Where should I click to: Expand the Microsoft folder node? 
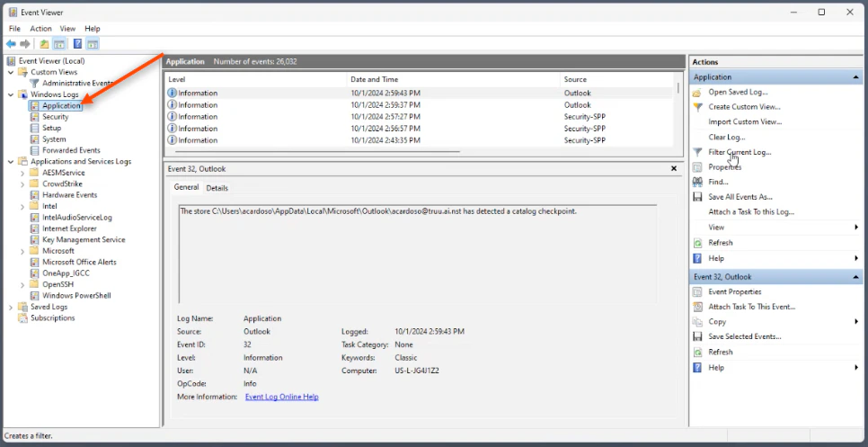tap(22, 251)
